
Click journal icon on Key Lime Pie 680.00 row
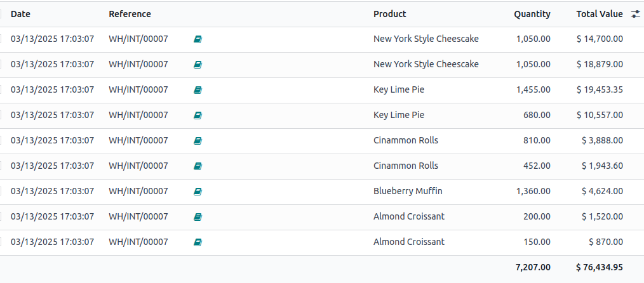[198, 115]
